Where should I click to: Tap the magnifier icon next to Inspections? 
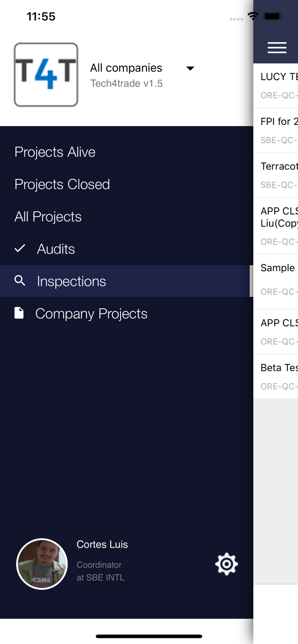20,281
